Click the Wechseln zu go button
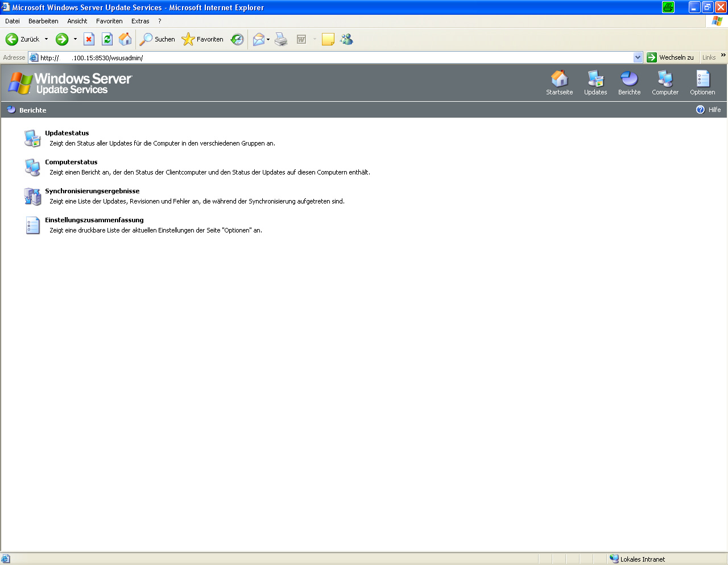 tap(671, 57)
